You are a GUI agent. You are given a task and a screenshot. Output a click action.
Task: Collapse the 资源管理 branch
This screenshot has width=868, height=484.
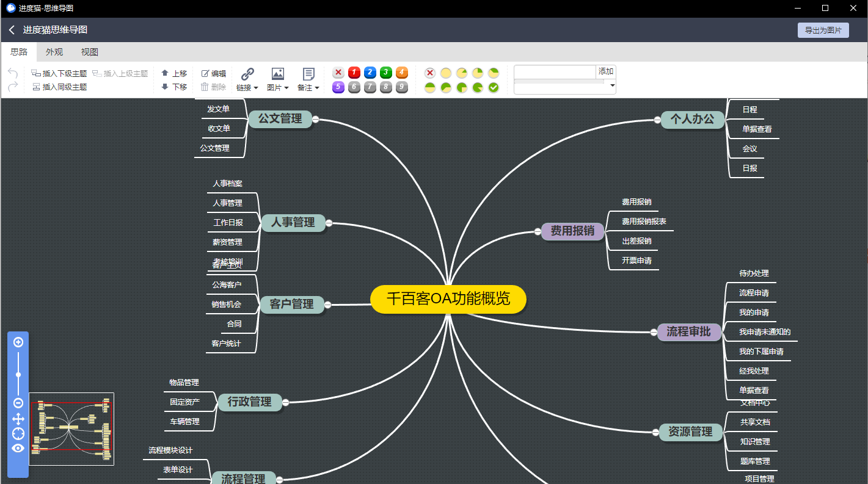(655, 432)
